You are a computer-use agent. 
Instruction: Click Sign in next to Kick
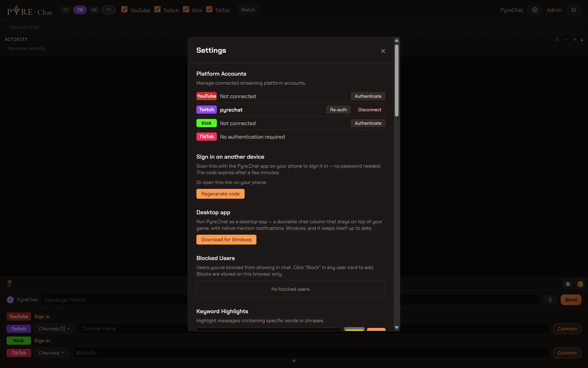coord(42,341)
